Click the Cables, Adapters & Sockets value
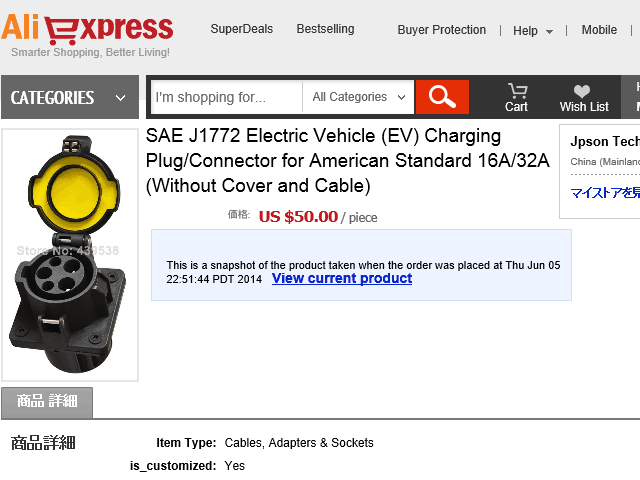 click(299, 443)
